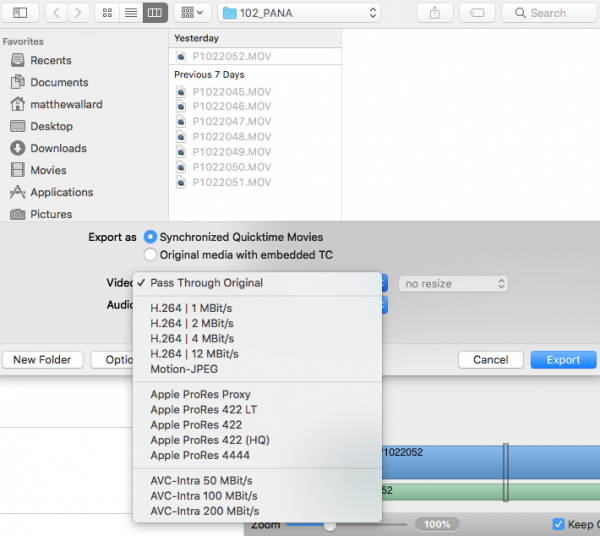Click the Share icon in toolbar
This screenshot has width=600, height=536.
tap(435, 13)
